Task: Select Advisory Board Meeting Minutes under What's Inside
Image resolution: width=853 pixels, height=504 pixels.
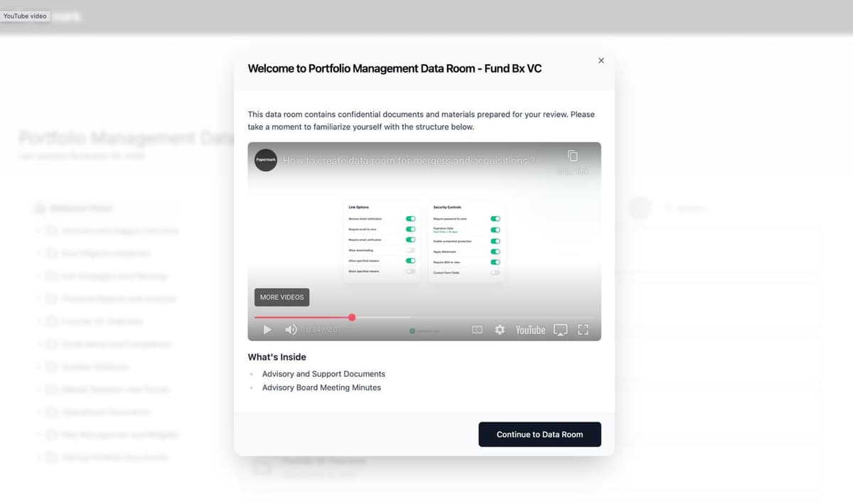Action: point(321,387)
